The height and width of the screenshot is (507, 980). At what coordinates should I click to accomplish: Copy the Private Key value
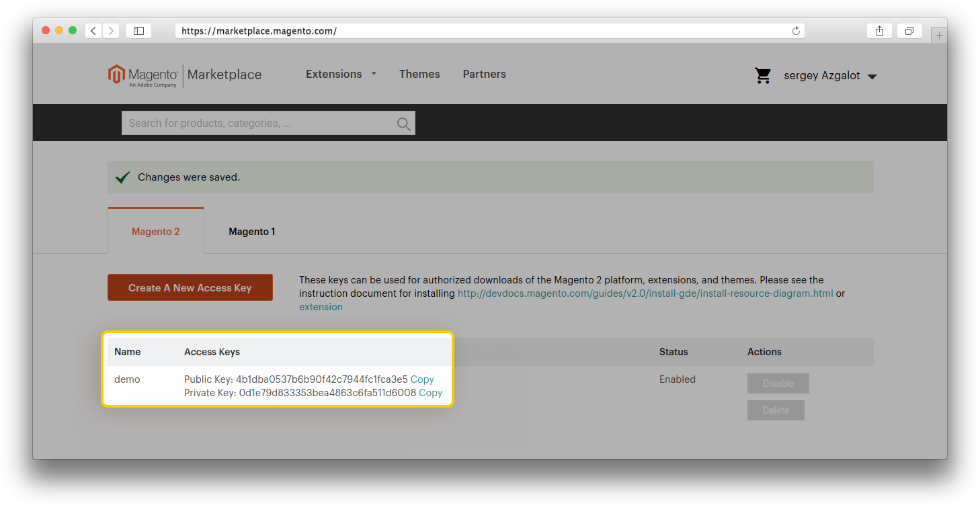430,393
